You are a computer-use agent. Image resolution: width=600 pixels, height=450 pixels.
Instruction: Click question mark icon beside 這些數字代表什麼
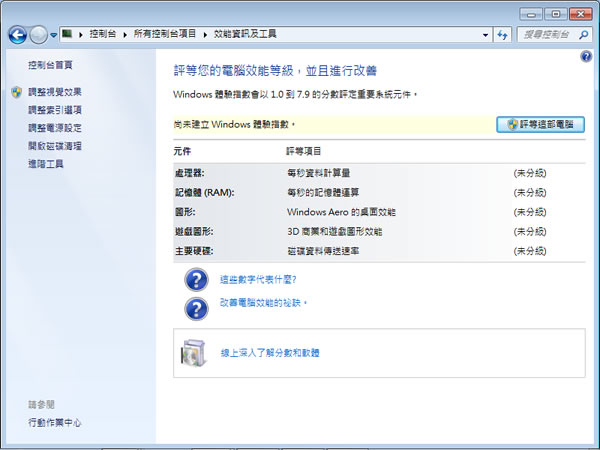(196, 280)
